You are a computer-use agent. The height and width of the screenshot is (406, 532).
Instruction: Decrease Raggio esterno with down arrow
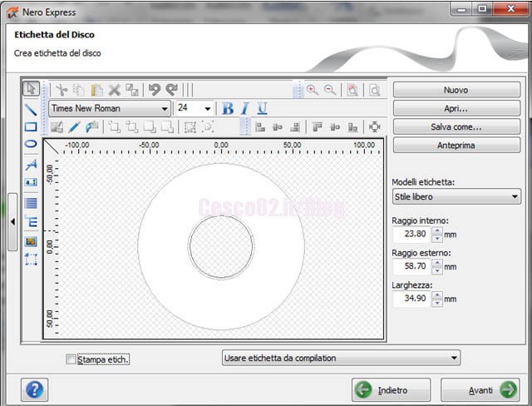click(x=437, y=270)
